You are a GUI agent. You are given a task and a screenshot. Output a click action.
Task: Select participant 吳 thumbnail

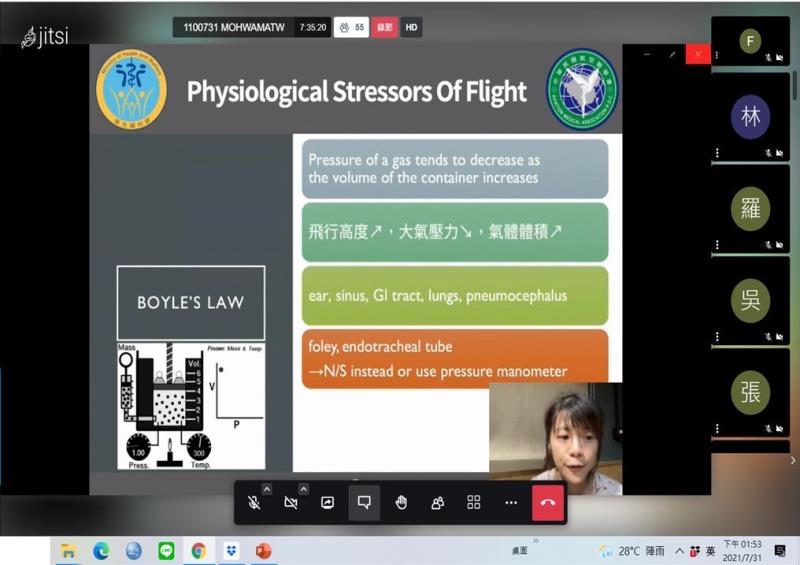pos(750,301)
